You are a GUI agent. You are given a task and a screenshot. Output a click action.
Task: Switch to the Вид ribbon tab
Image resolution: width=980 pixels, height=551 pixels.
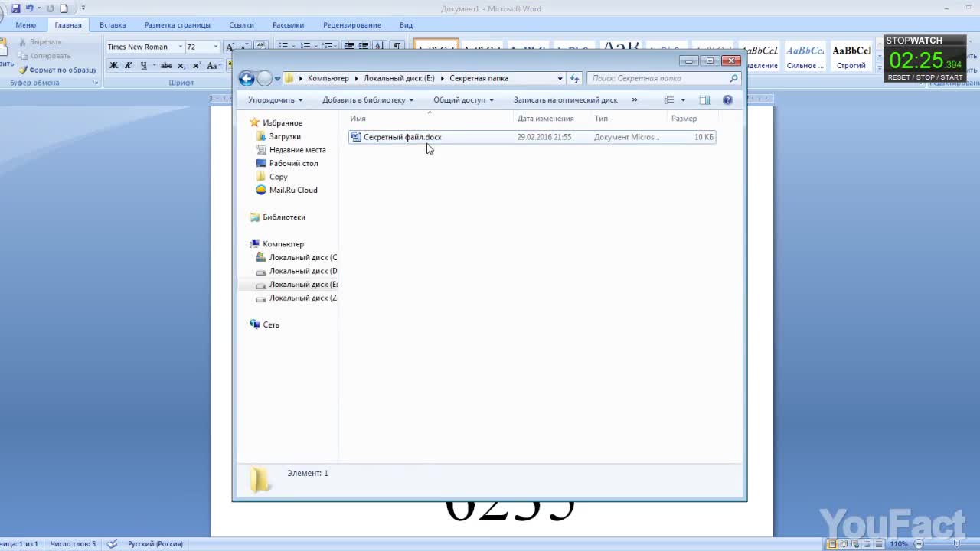(406, 25)
